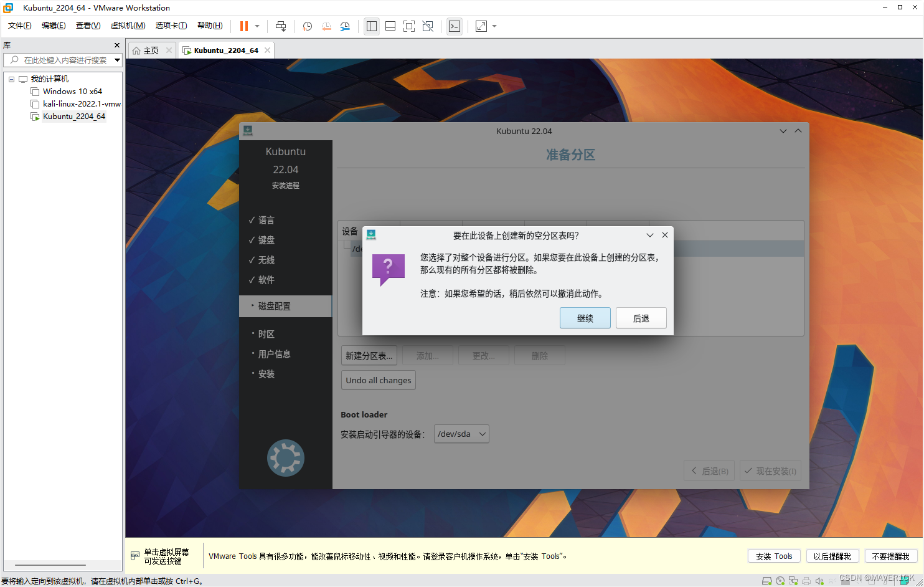Open the library search dropdown arrow
924x587 pixels.
tap(117, 60)
